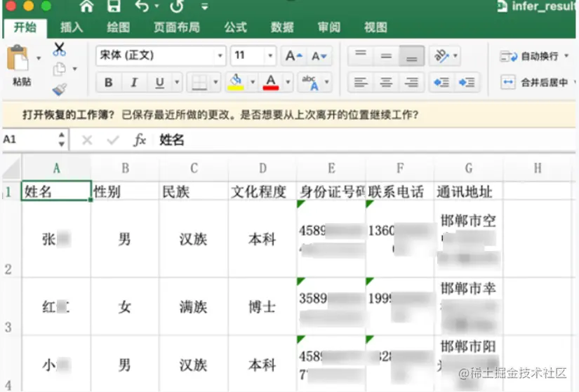Select cell 文化程度 in header row
This screenshot has width=579, height=392.
[262, 192]
